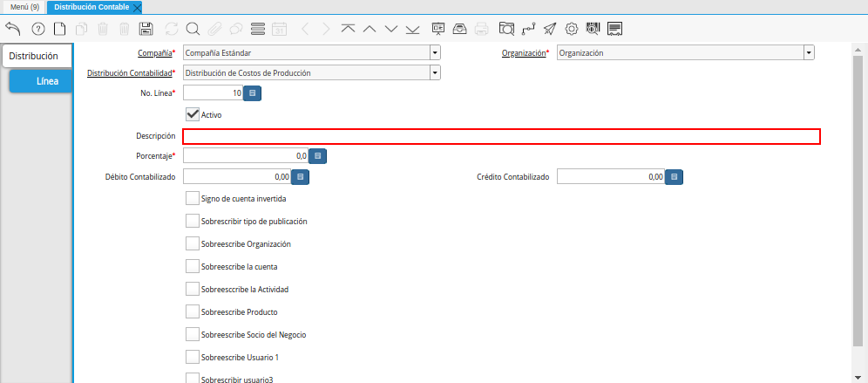Enable Sobreescribe la cuenta

tap(192, 266)
